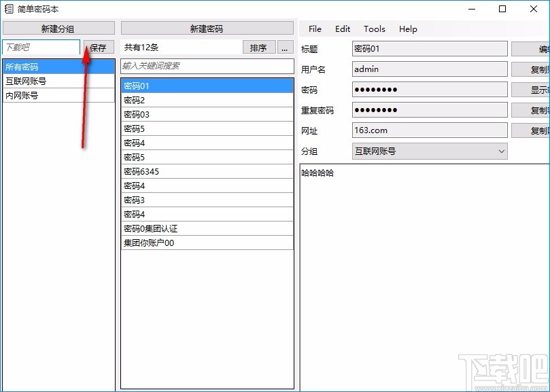The height and width of the screenshot is (392, 550).
Task: Select 互联网账号 in the group sidebar
Action: coord(41,80)
